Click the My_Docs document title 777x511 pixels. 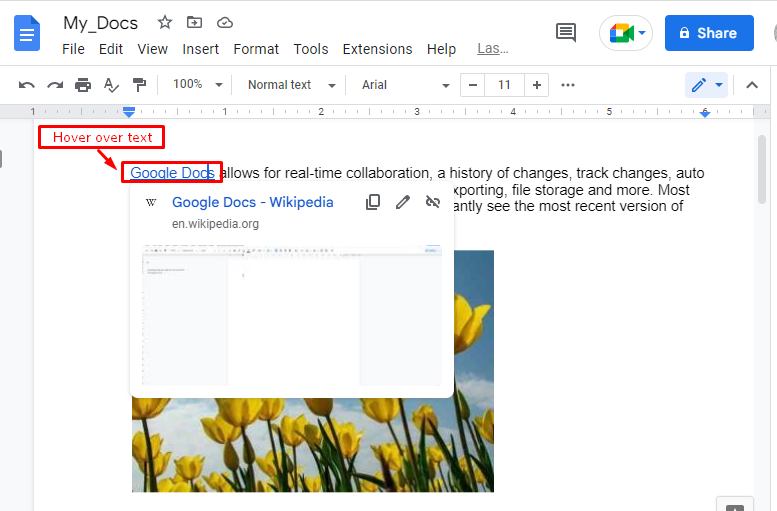click(100, 23)
